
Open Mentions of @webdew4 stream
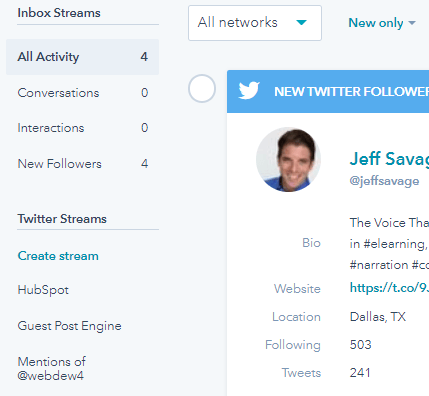point(52,369)
